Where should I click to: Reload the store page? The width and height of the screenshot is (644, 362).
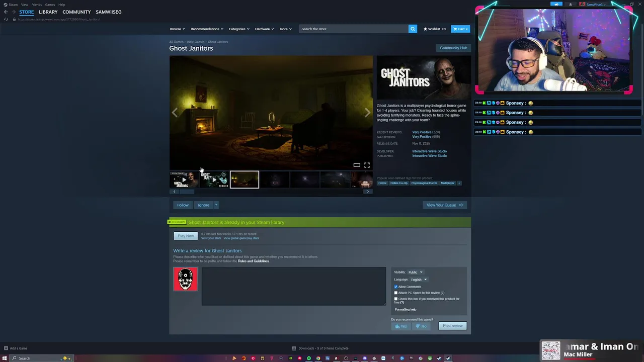[x=6, y=19]
